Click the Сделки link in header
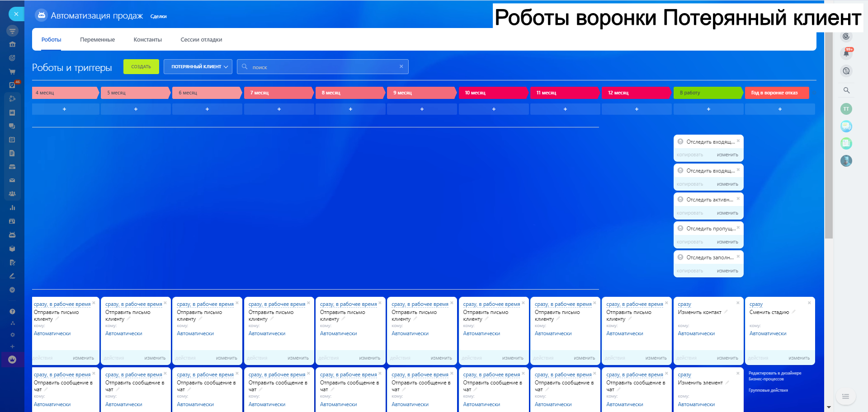The image size is (868, 412). [x=158, y=17]
